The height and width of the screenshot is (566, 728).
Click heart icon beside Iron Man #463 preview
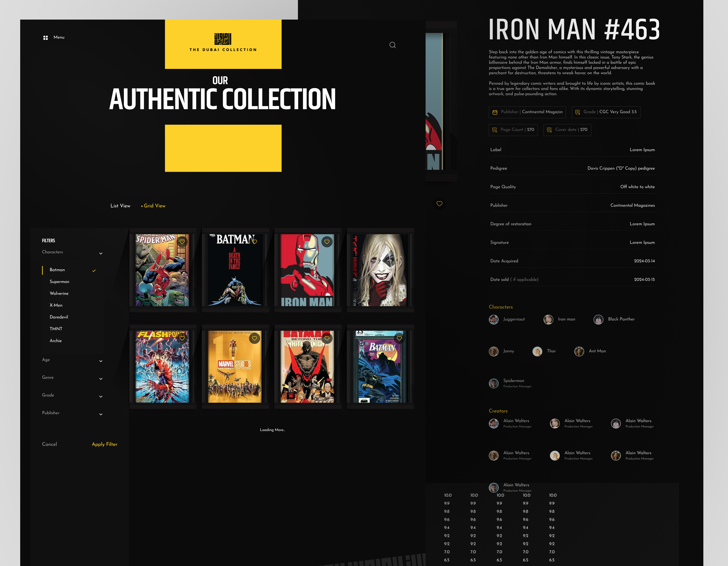(439, 204)
